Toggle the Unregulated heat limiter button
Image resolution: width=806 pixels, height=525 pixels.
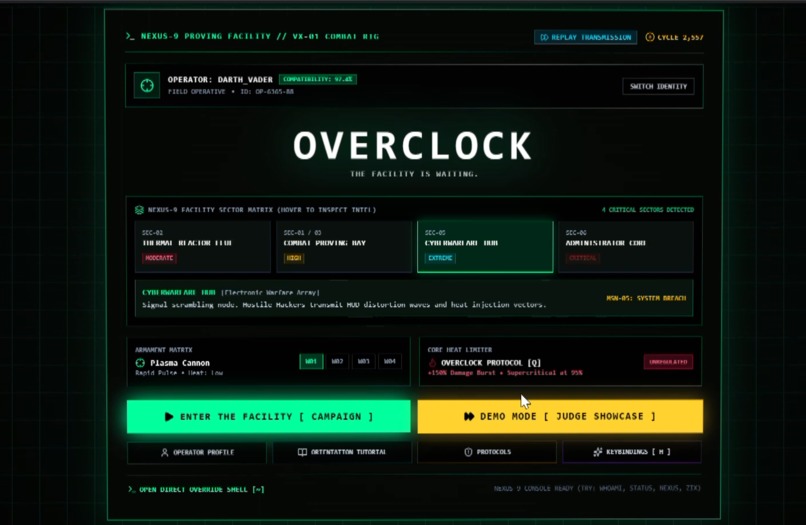point(668,362)
